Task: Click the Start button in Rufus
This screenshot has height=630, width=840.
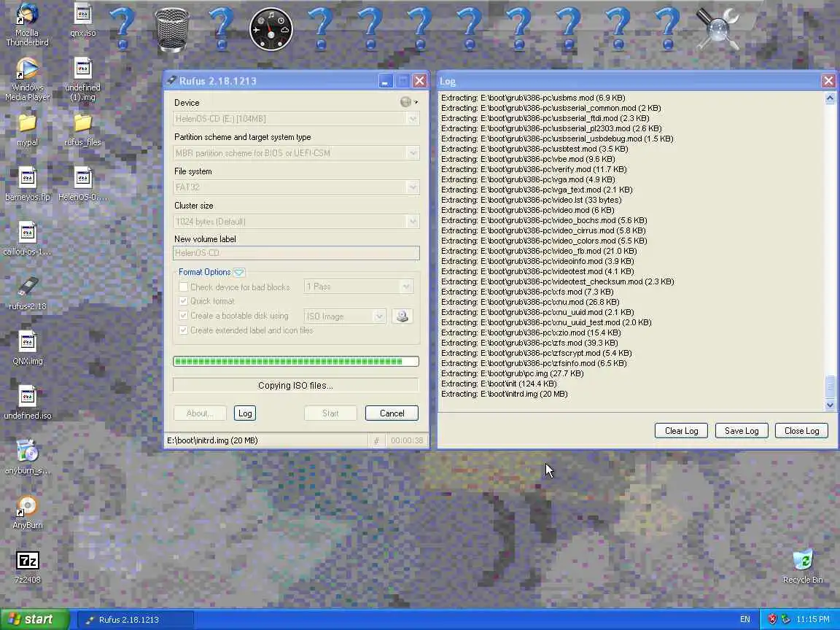Action: click(x=330, y=413)
